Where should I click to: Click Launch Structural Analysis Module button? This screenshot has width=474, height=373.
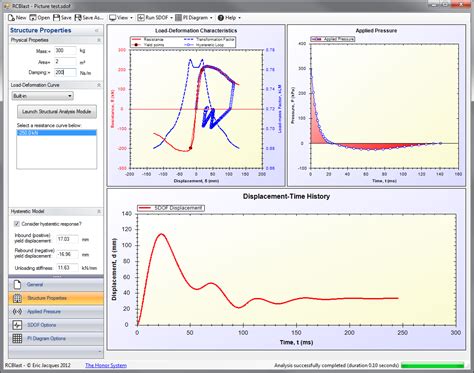pyautogui.click(x=57, y=111)
